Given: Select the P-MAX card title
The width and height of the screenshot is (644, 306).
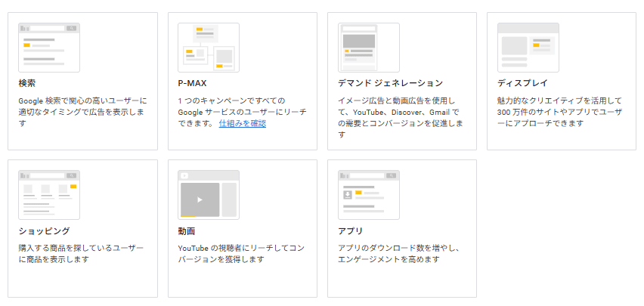Looking at the screenshot, I should 192,83.
